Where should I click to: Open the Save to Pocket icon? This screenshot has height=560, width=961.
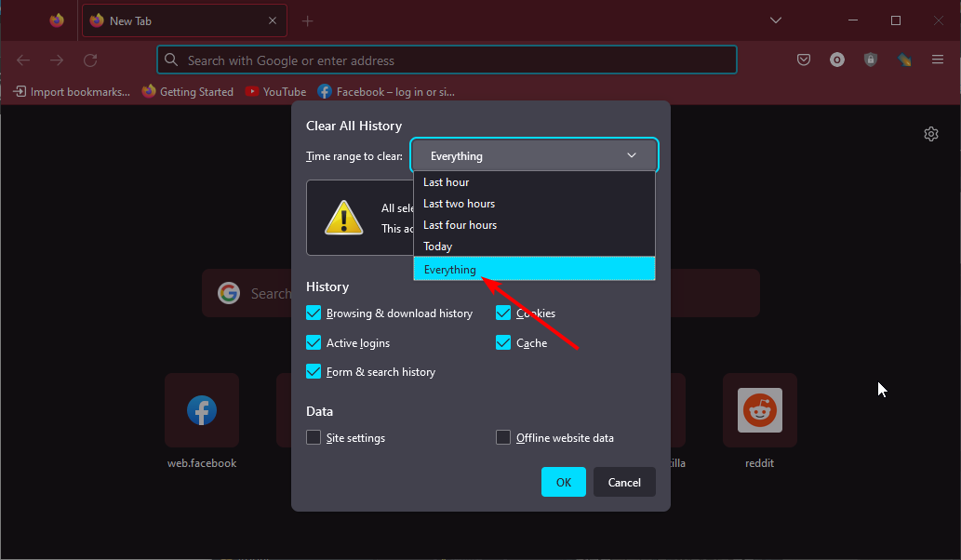click(x=804, y=60)
